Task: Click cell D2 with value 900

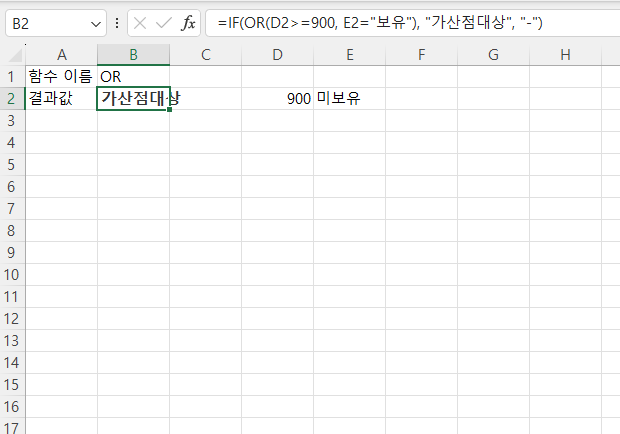Action: coord(278,99)
